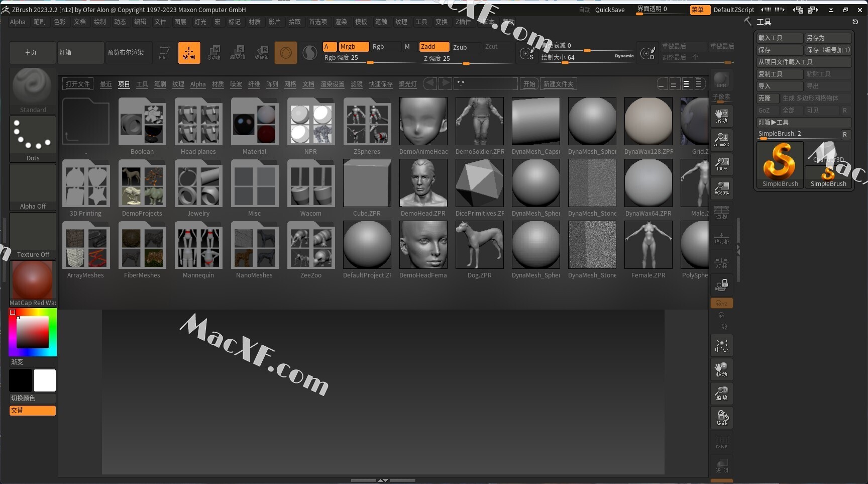868x484 pixels.
Task: Click the Zoom2D icon
Action: [x=722, y=140]
